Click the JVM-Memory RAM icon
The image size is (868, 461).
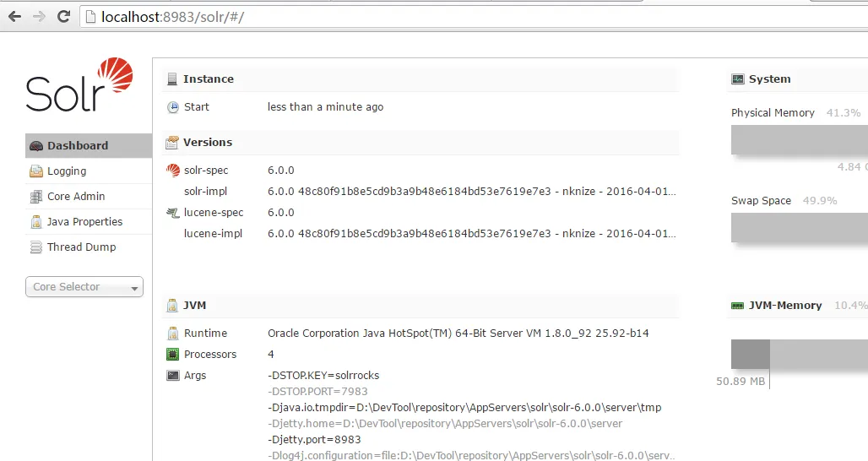click(x=737, y=306)
